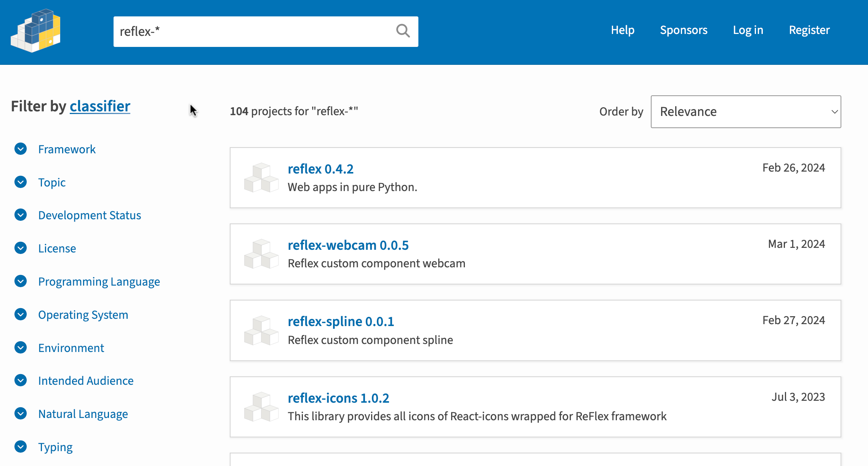The height and width of the screenshot is (466, 868).
Task: Click the magnifying glass search icon
Action: 403,31
